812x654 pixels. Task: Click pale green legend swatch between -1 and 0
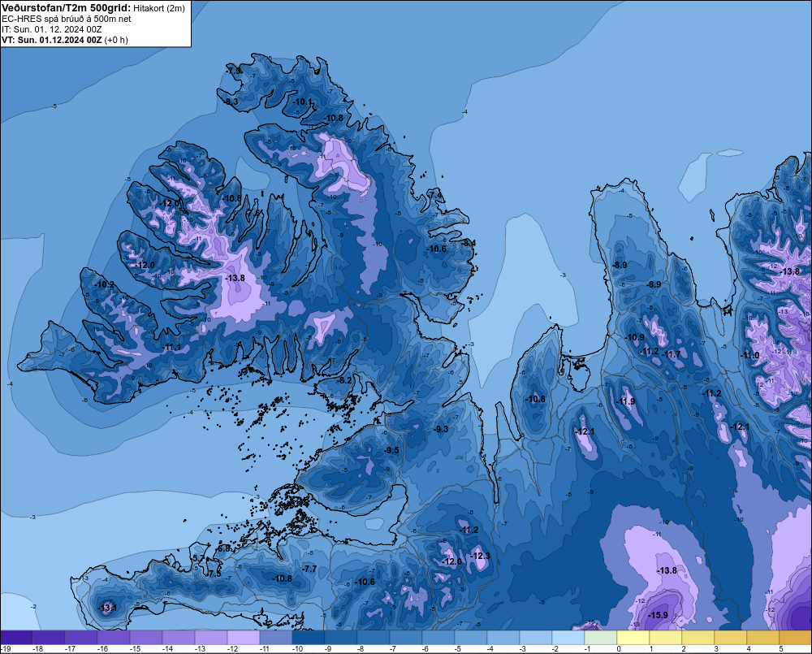[x=600, y=638]
